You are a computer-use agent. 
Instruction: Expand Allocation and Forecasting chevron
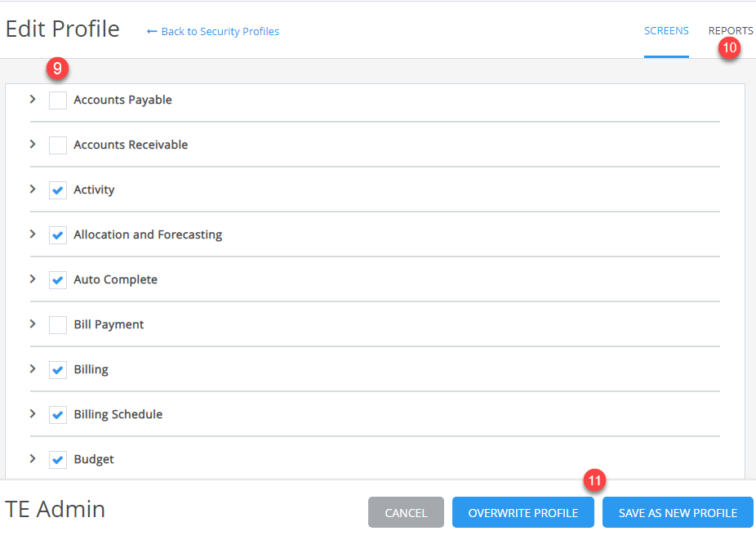coord(33,234)
